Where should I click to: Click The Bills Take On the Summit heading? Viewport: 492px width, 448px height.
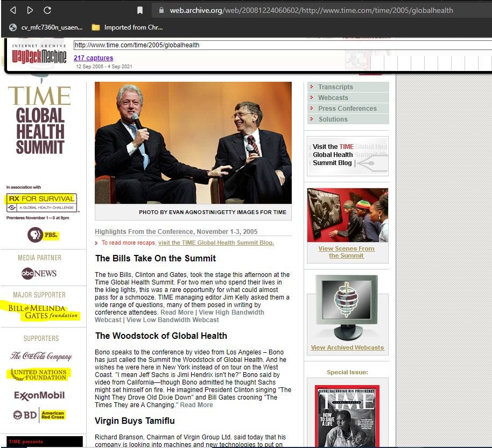coord(156,258)
